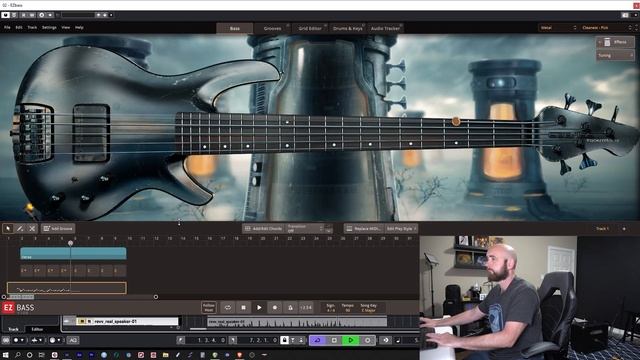
Task: Open the Editor tab in host lower zone
Action: (37, 329)
